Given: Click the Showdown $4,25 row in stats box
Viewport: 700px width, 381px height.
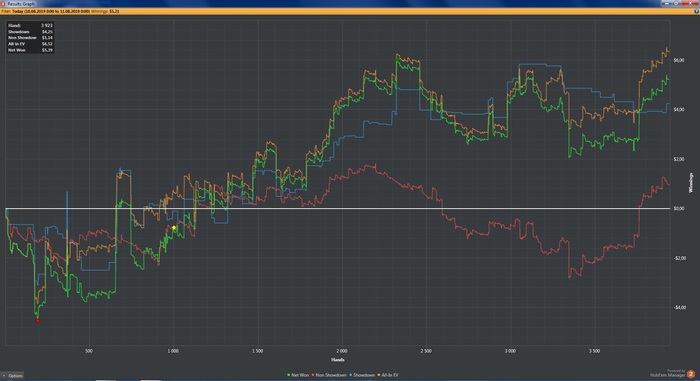Looking at the screenshot, I should (30, 32).
